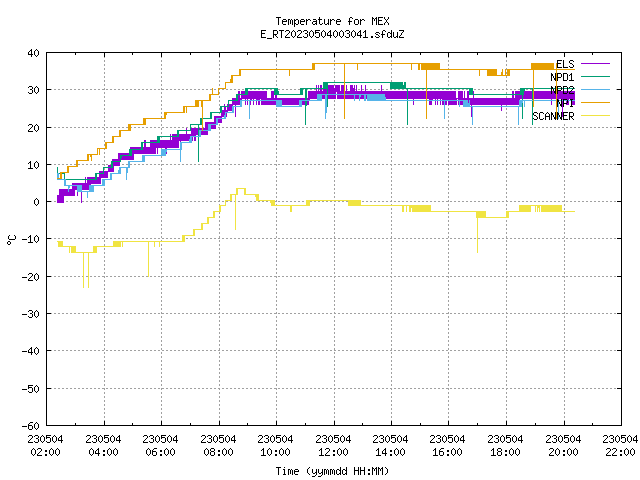The width and height of the screenshot is (640, 480).
Task: Click the y-axis label -10
Action: 31,239
